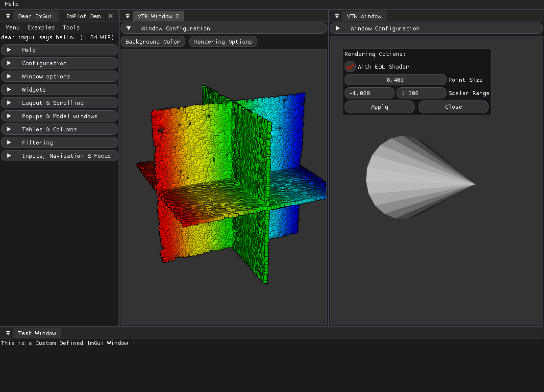This screenshot has height=392, width=544.
Task: Expand the Popups & Modal windows header
Action: (60, 116)
